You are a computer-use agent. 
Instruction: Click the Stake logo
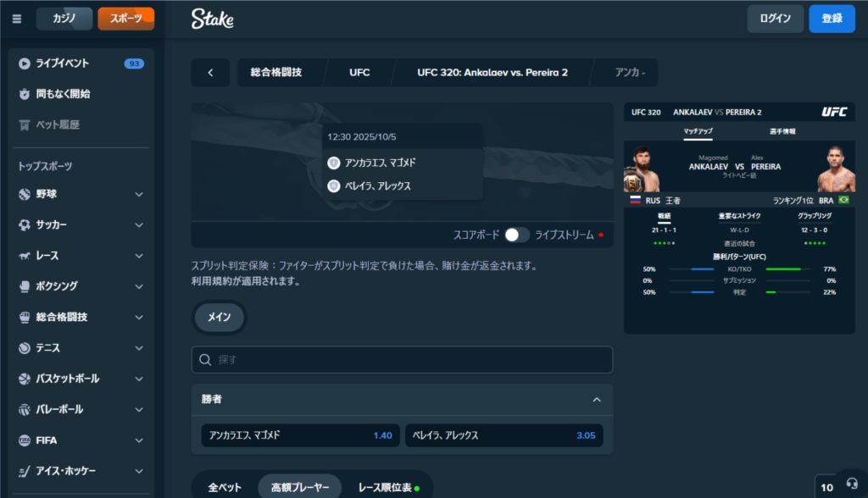click(213, 19)
